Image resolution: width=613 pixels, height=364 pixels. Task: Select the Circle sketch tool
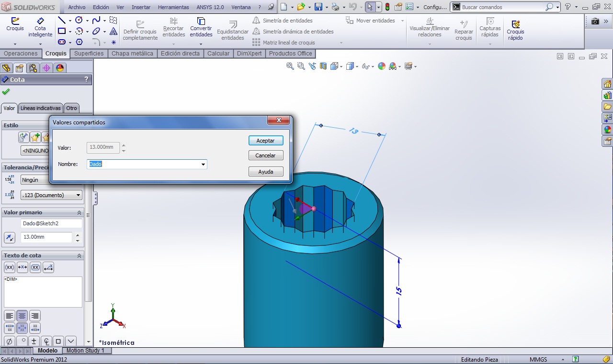pyautogui.click(x=79, y=20)
